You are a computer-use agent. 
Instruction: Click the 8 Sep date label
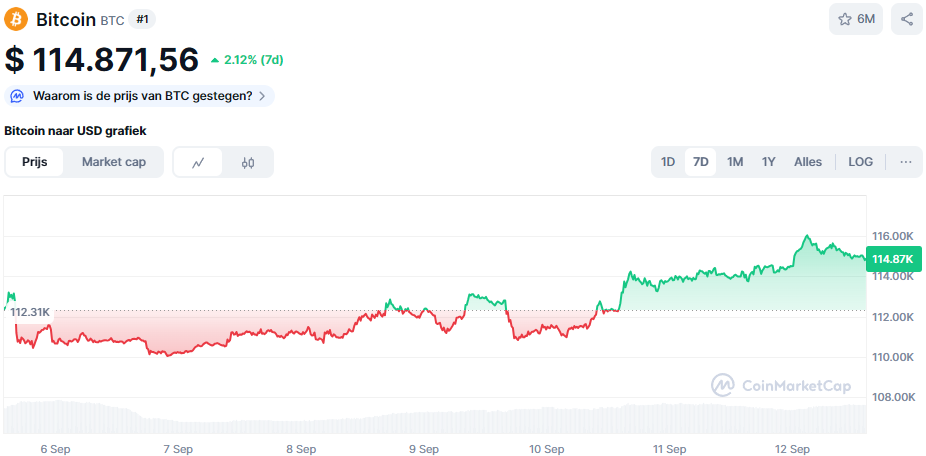pos(301,449)
